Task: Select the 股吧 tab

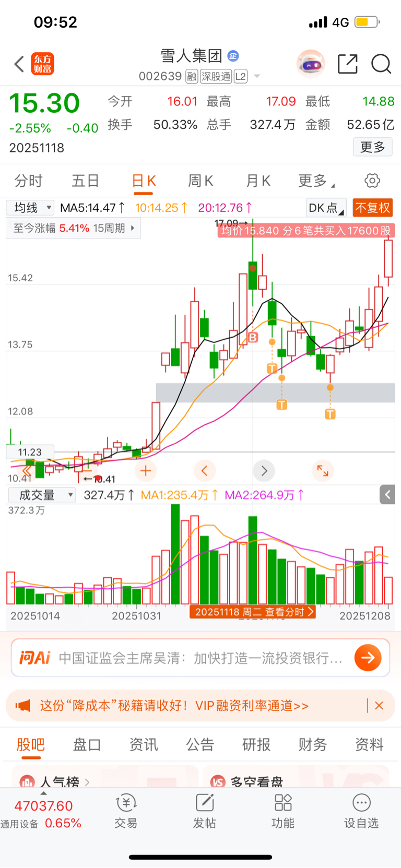Action: click(31, 744)
